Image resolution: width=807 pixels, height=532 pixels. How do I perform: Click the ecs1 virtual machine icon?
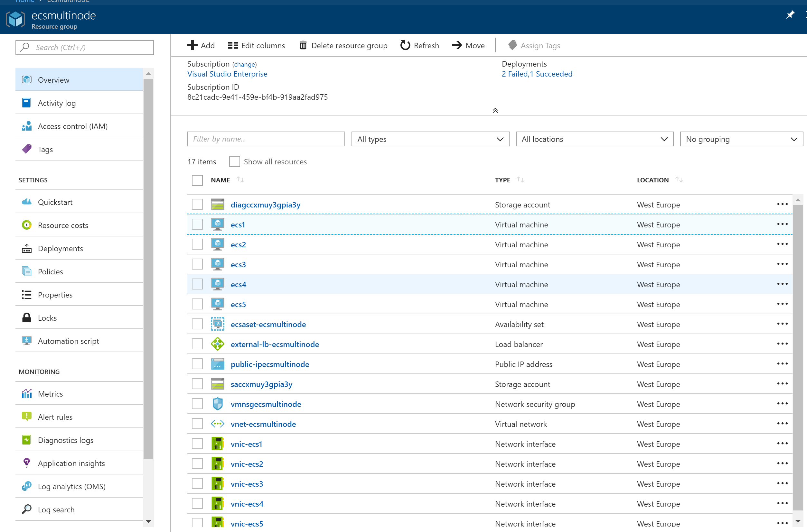click(217, 224)
